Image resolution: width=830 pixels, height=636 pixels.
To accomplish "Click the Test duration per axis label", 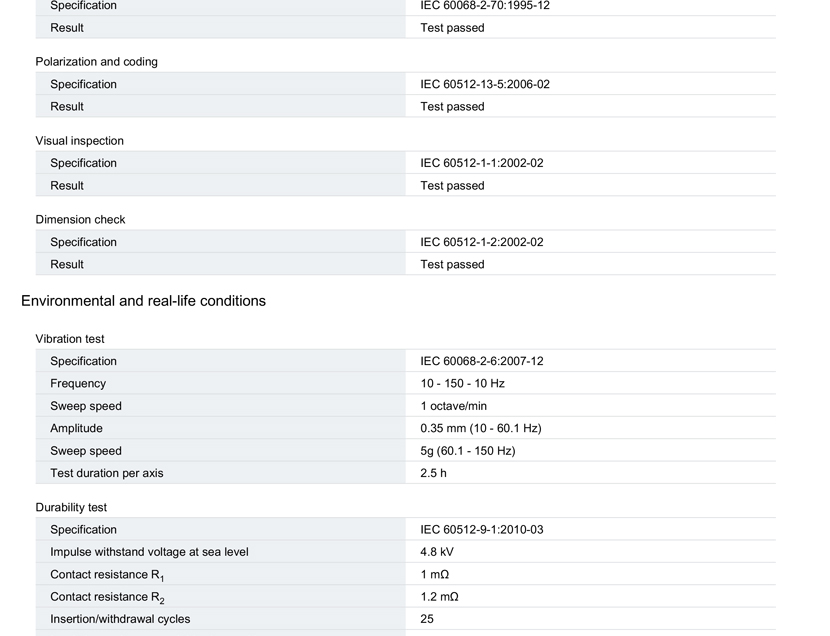I will (106, 473).
